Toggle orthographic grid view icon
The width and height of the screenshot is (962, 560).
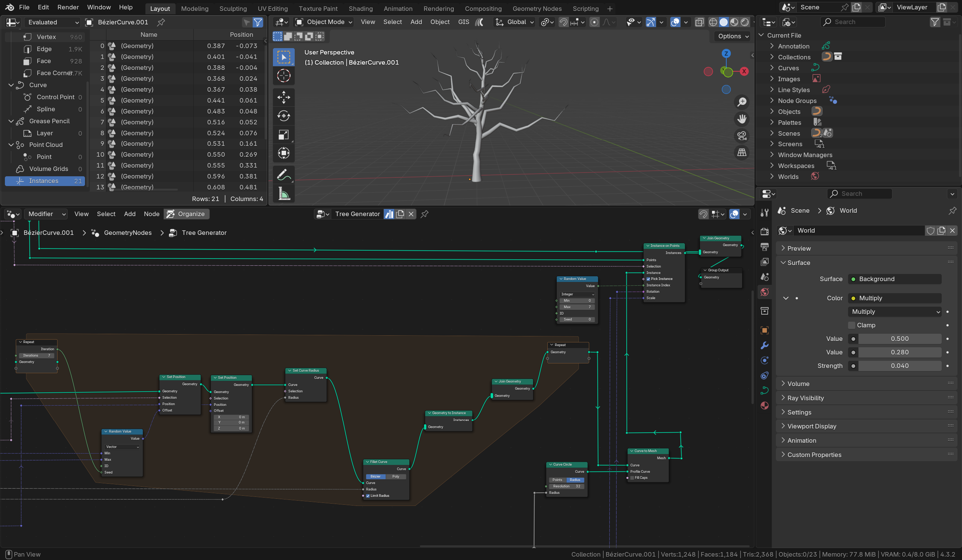click(742, 153)
